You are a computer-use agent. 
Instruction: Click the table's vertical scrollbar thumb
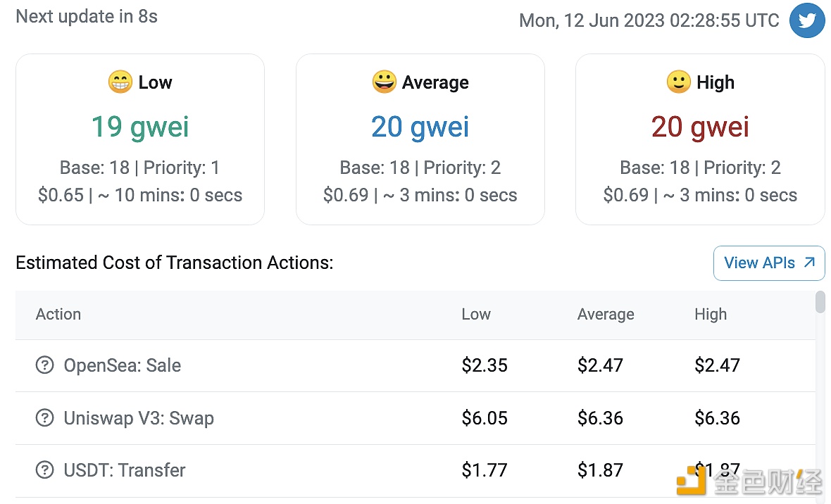pyautogui.click(x=820, y=301)
